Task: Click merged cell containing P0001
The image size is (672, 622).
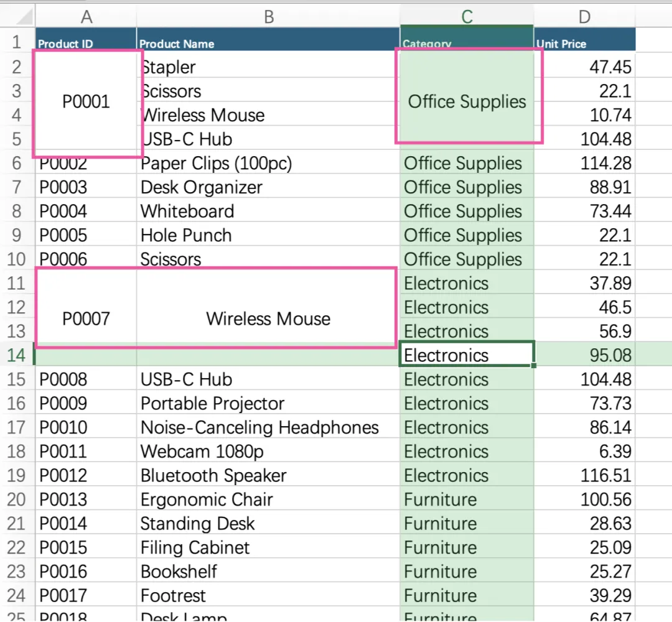Action: tap(86, 102)
